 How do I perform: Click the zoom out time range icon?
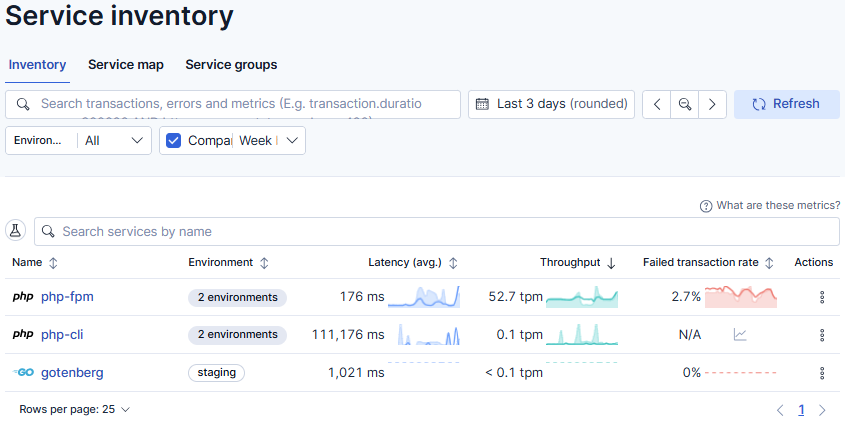(x=684, y=104)
